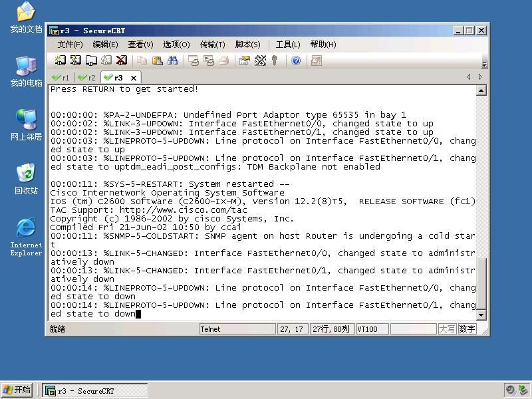Open the 文件(F) menu

[70, 45]
